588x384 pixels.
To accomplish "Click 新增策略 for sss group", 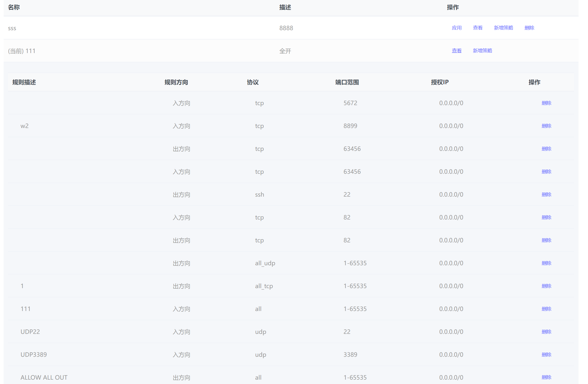I will (503, 28).
